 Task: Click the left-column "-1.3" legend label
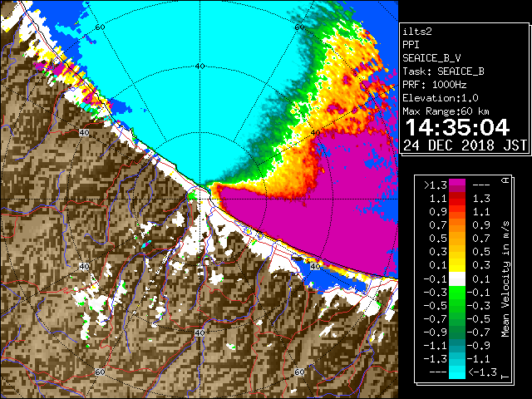tap(436, 359)
